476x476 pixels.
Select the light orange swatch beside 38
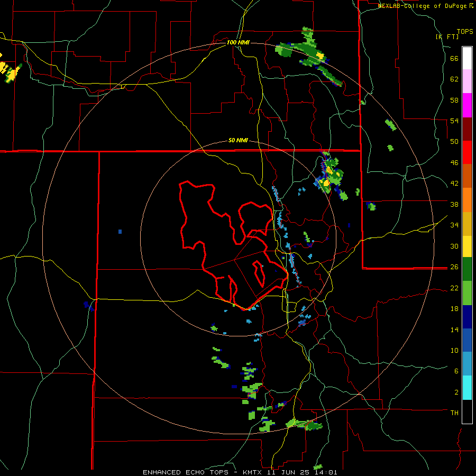[467, 200]
